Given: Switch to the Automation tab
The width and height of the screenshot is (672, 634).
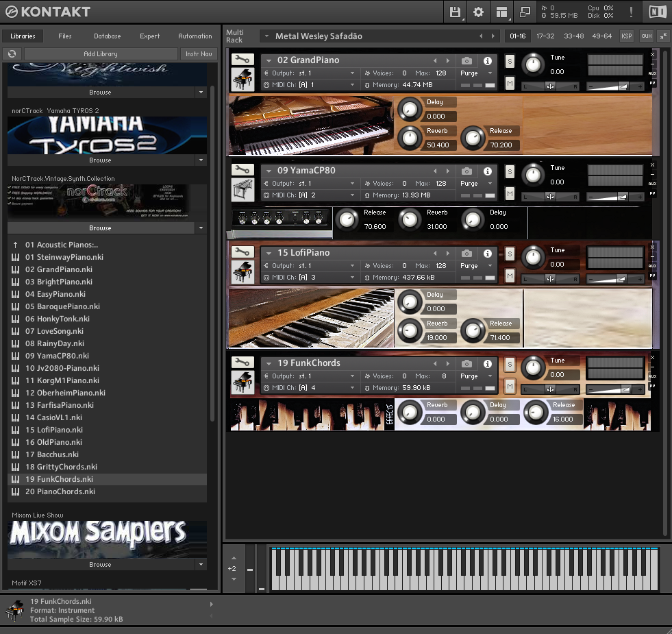Looking at the screenshot, I should click(x=195, y=36).
